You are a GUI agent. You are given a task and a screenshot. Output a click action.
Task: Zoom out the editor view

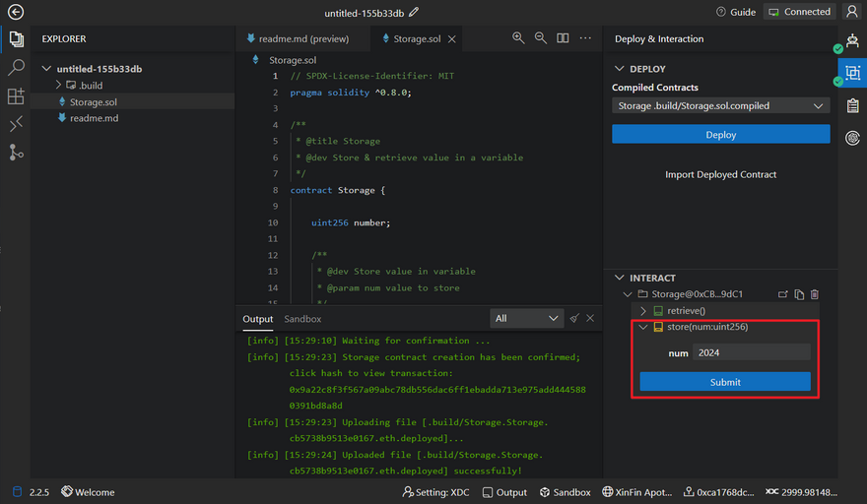540,37
